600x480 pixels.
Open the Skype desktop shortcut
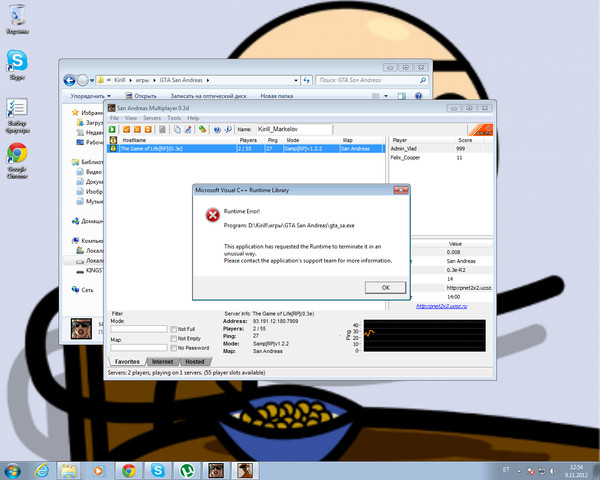pyautogui.click(x=17, y=65)
